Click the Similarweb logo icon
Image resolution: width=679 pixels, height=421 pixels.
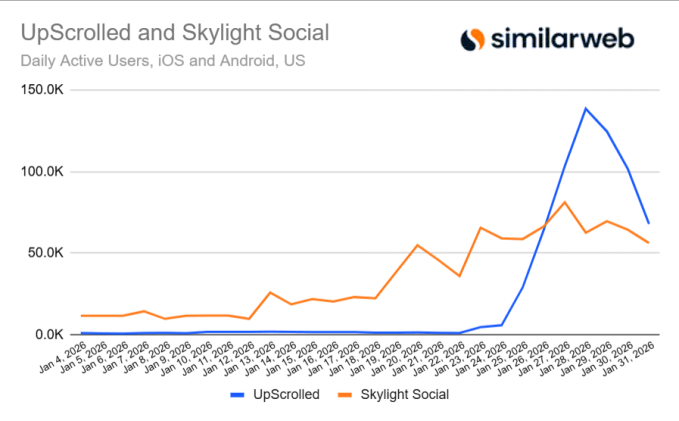tap(472, 40)
